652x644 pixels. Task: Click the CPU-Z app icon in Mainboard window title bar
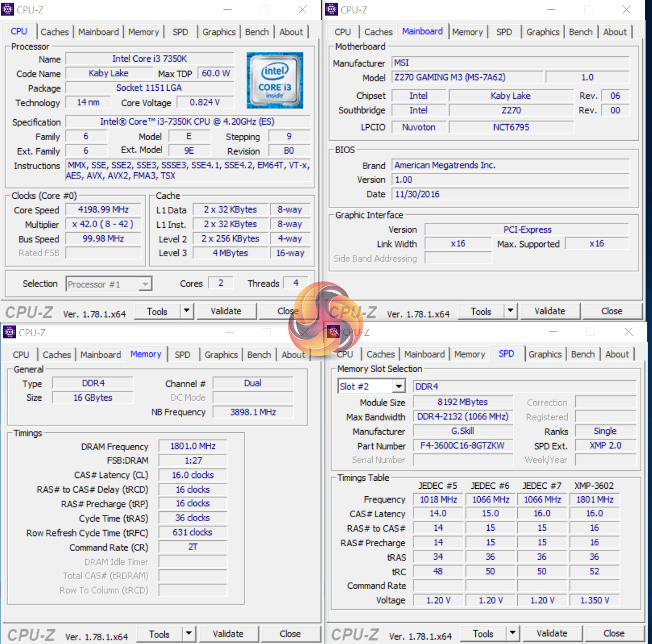coord(332,9)
